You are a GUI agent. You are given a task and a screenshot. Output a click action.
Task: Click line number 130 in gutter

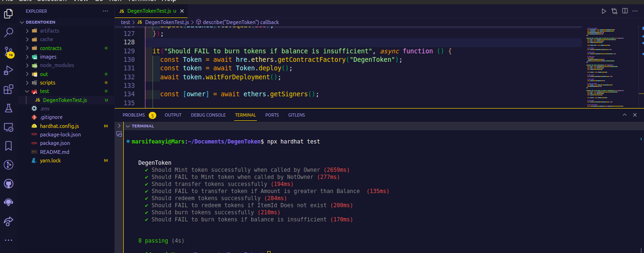tap(129, 59)
